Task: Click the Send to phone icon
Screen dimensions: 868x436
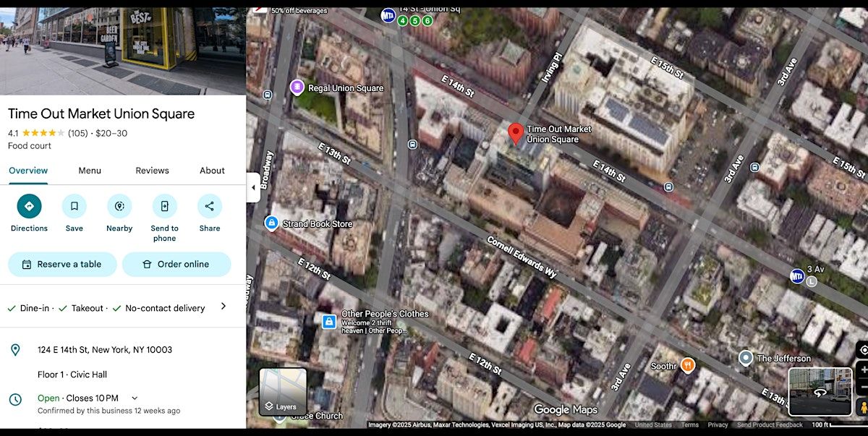Action: coord(164,207)
